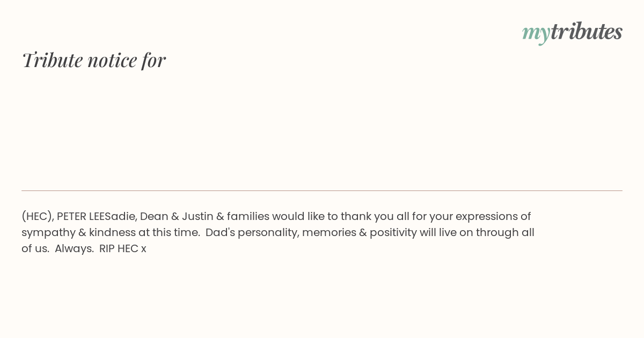Select the "Tribute notice for" heading
Viewport: 644px width, 338px height.
click(94, 60)
